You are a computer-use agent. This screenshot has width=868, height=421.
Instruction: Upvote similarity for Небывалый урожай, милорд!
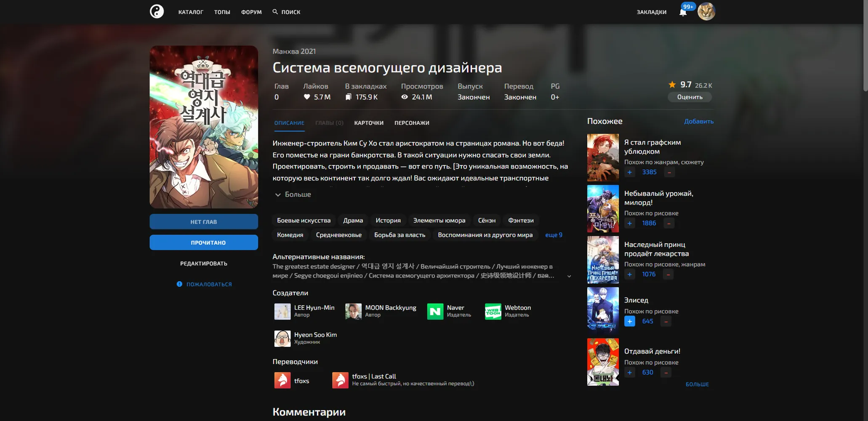629,223
